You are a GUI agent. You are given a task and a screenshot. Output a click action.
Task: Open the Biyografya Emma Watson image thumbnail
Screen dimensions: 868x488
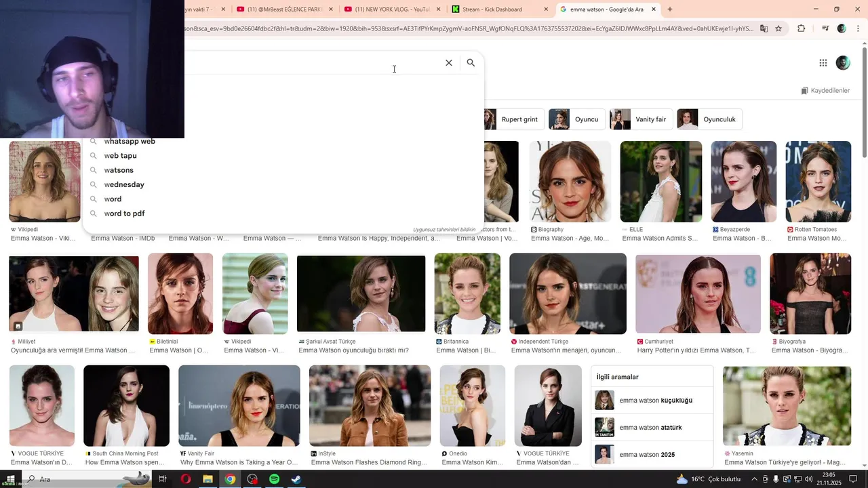pos(810,294)
